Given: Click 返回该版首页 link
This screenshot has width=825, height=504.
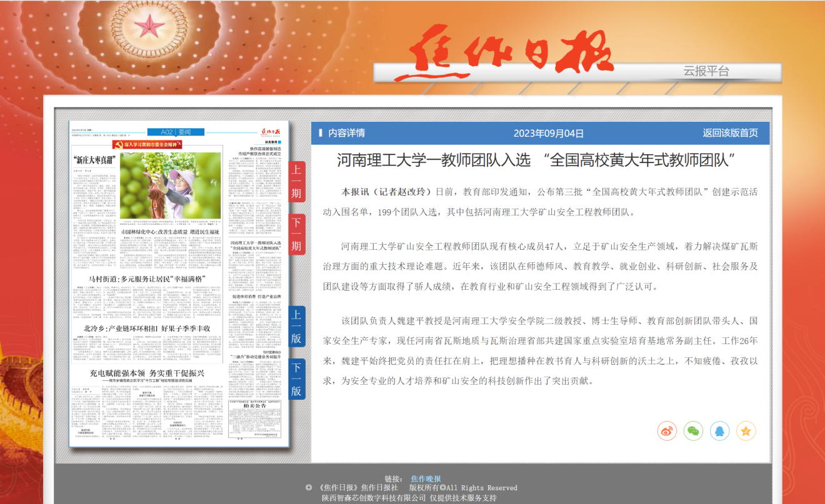Looking at the screenshot, I should coord(730,133).
